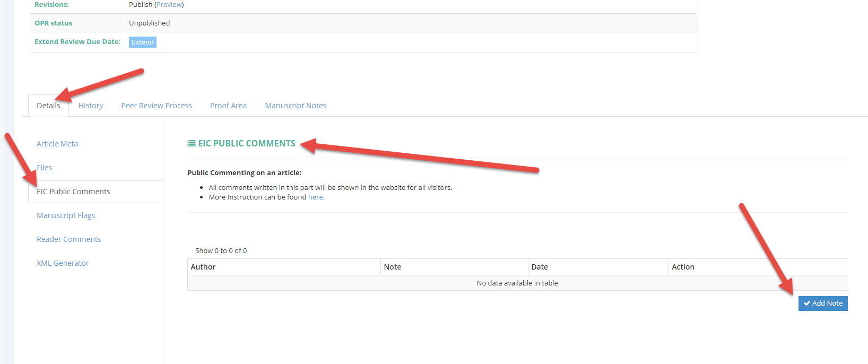Viewport: 868px width, 364px height.
Task: Open the Manuscript Notes tab
Action: tap(296, 106)
